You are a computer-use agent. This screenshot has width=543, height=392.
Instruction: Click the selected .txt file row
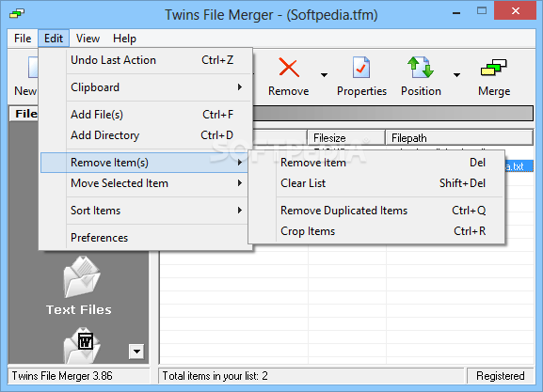[x=519, y=166]
